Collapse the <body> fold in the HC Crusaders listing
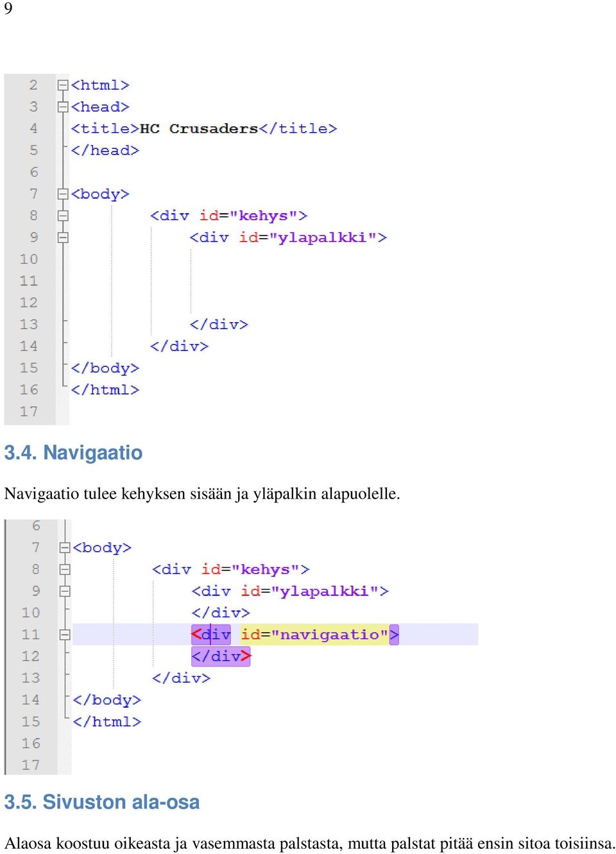 (x=63, y=194)
